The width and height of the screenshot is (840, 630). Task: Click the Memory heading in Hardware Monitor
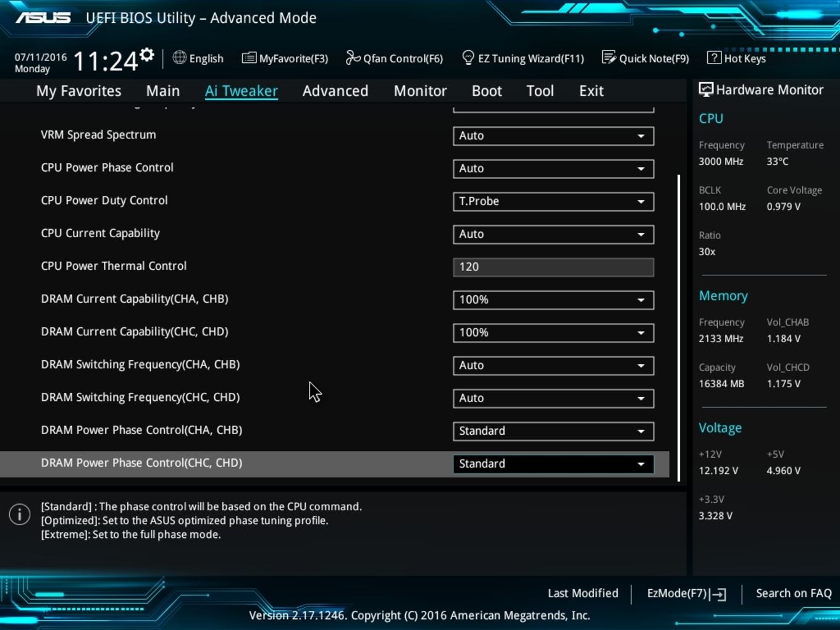tap(723, 296)
